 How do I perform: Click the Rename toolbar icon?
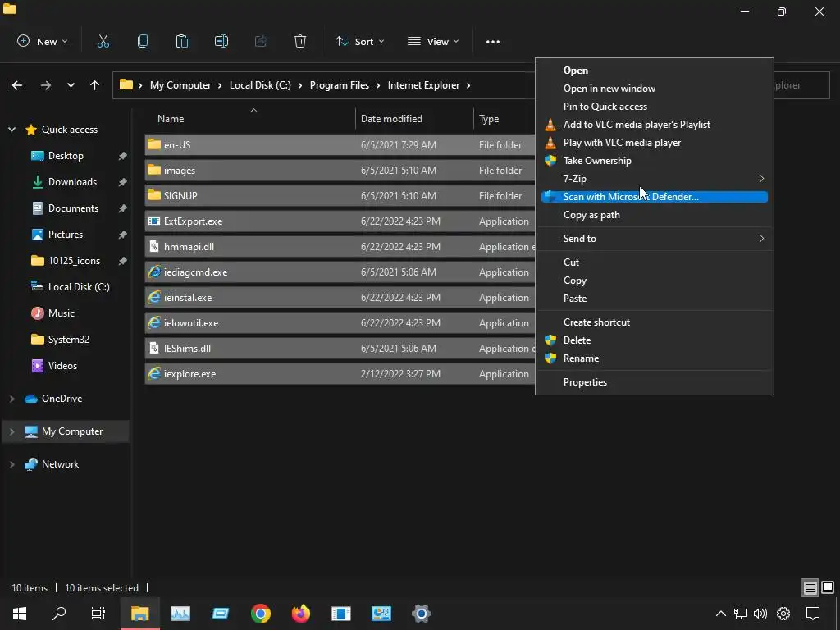point(221,41)
